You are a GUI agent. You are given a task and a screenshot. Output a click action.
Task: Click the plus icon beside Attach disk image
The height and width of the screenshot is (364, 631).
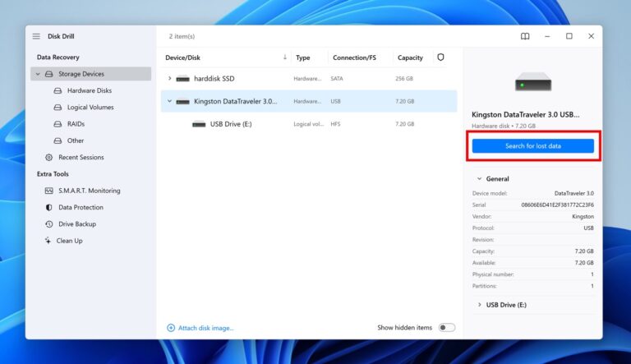[171, 328]
